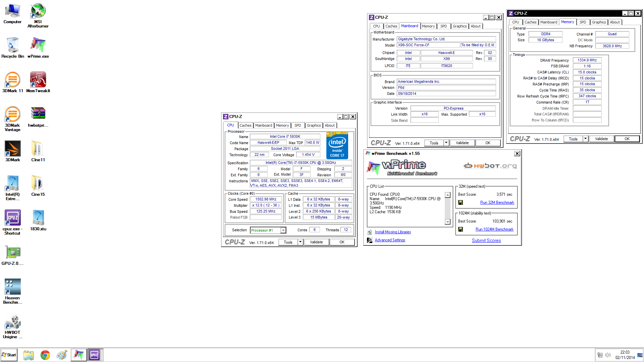Image resolution: width=644 pixels, height=362 pixels.
Task: Expand Tools dropdown arrow in Memory window
Action: 586,139
